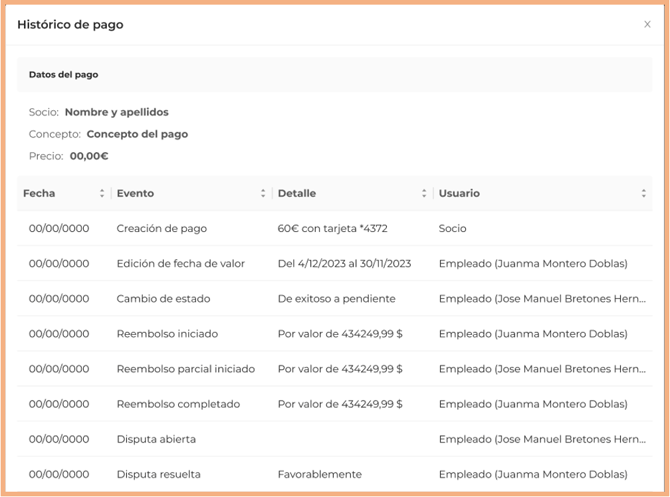Select the Creación de pago event
The width and height of the screenshot is (670, 497).
[162, 229]
